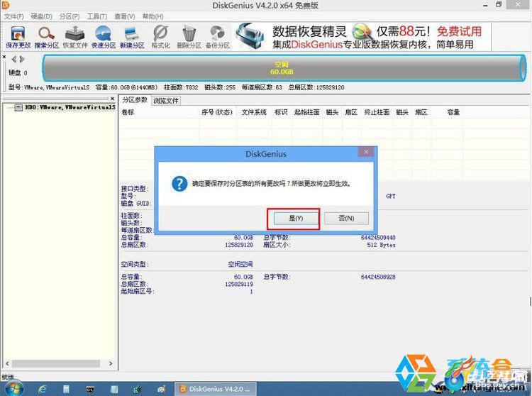Click the 文件系统 column header
This screenshot has width=532, height=396.
254,112
